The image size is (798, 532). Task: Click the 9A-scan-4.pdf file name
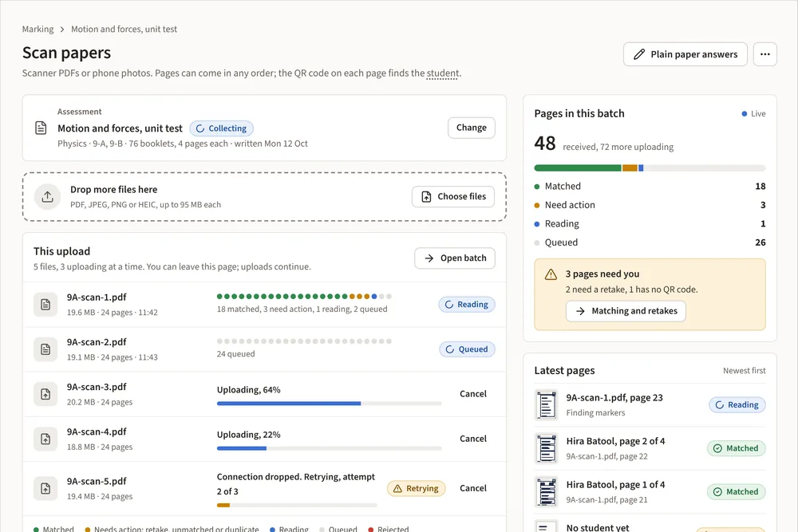97,432
